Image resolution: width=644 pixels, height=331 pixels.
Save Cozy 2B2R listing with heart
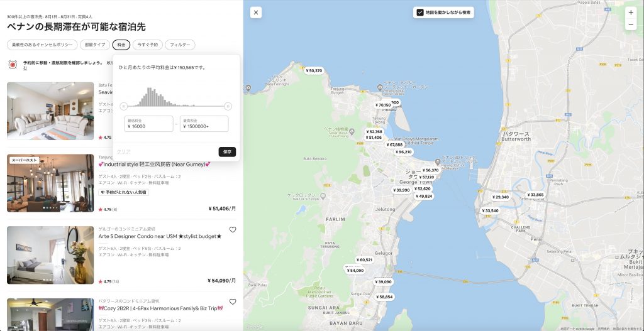click(233, 302)
